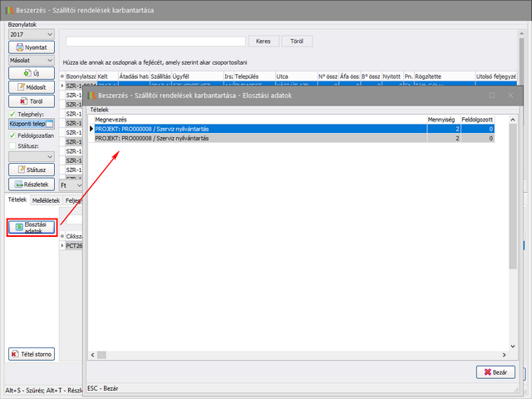Select the Tételek tab
This screenshot has height=399, width=532.
17,200
